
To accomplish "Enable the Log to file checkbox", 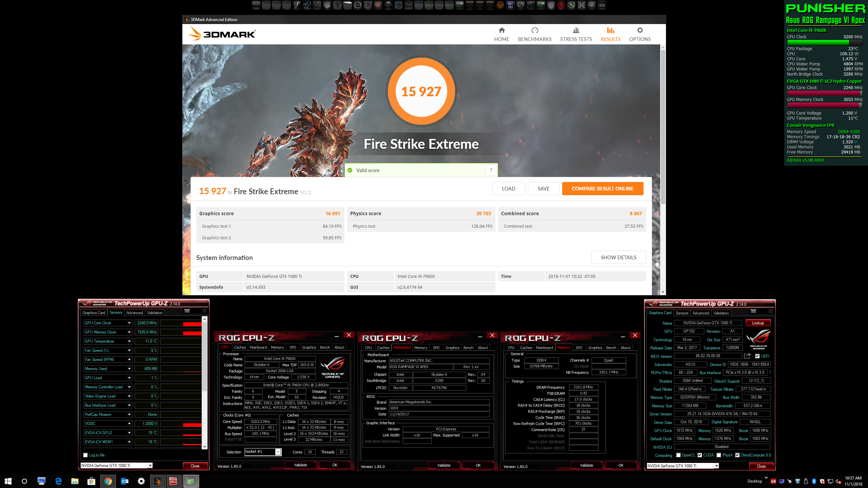I will 85,455.
